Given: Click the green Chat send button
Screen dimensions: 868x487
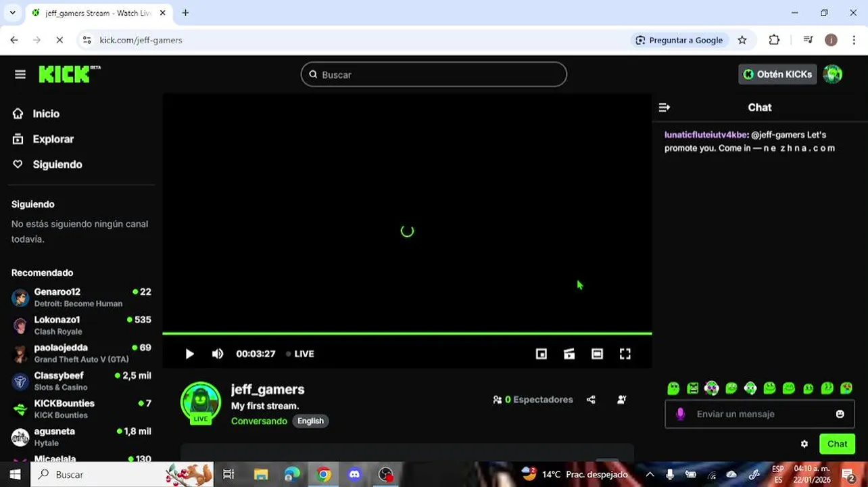Looking at the screenshot, I should [x=837, y=444].
